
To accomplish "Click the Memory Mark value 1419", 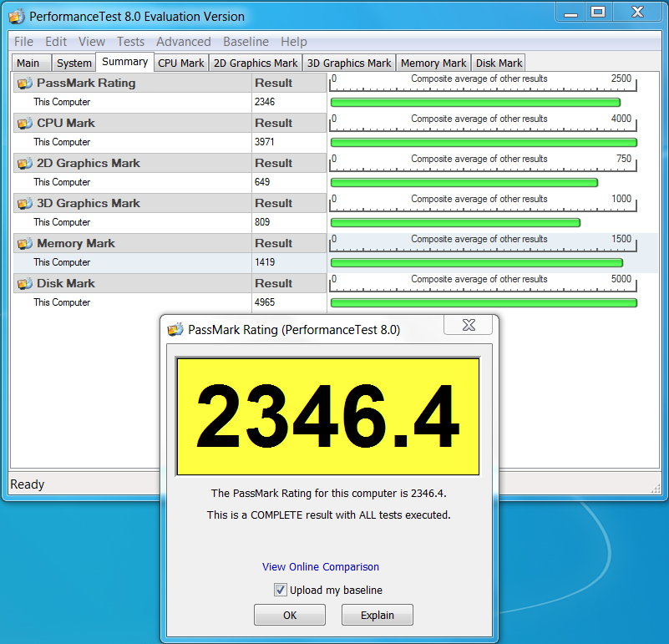I will (x=265, y=262).
